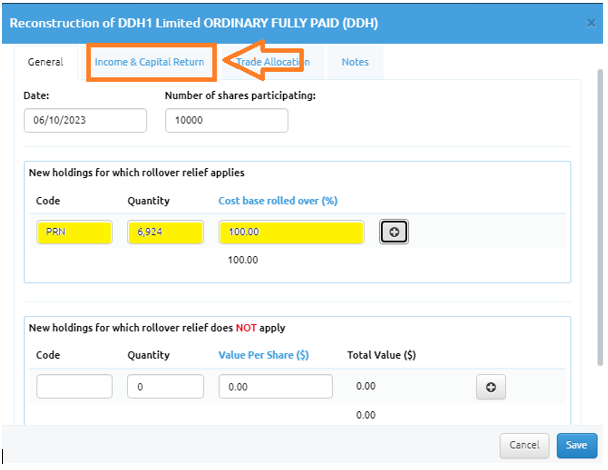Screen dimensions: 608x470
Task: Save the reconstruction details
Action: [x=577, y=445]
